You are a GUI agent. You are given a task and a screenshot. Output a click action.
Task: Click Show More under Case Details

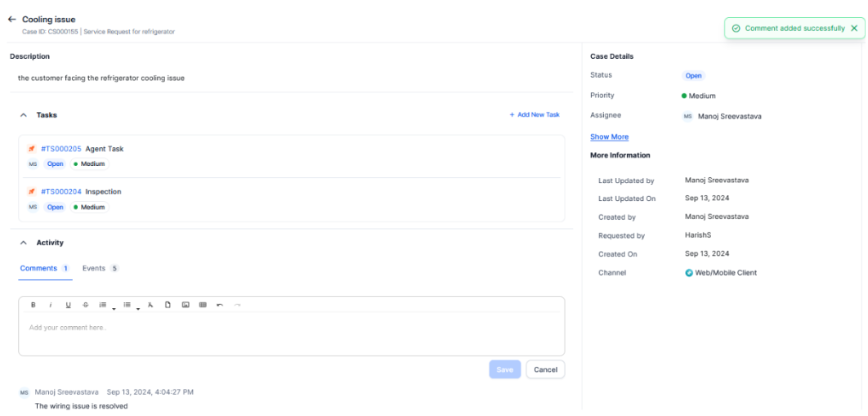pos(609,136)
